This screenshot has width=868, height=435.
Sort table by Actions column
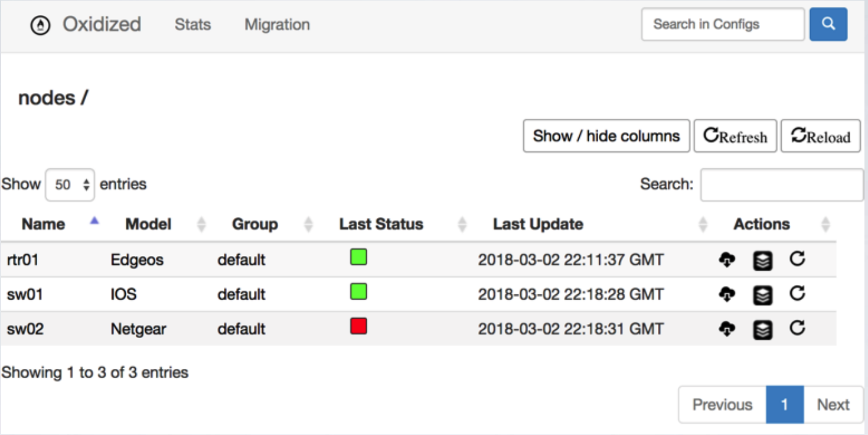pyautogui.click(x=762, y=224)
